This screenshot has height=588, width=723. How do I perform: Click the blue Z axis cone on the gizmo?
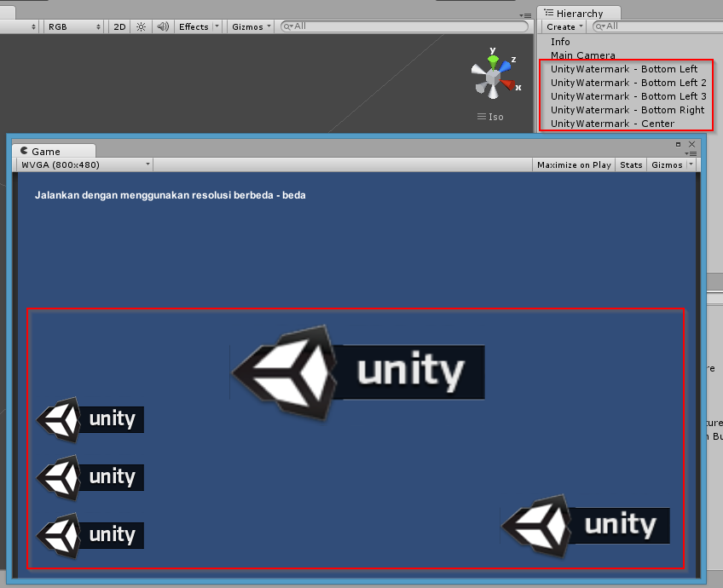pyautogui.click(x=506, y=65)
